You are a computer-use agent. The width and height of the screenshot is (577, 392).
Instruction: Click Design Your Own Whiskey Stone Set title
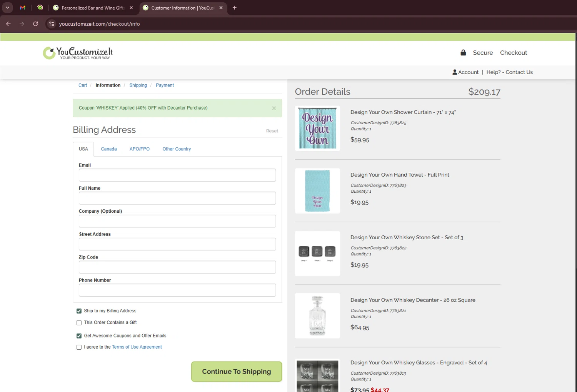point(407,237)
